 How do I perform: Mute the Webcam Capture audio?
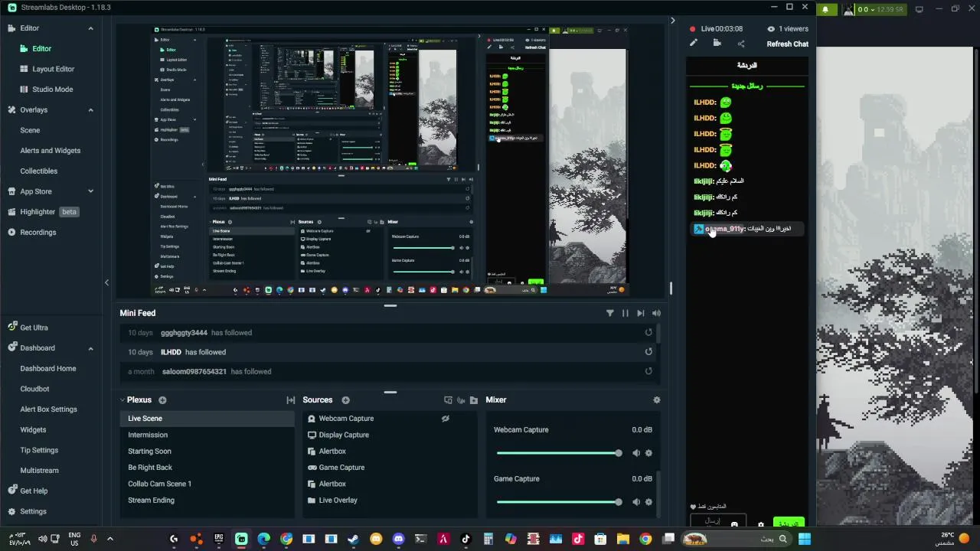click(x=636, y=453)
